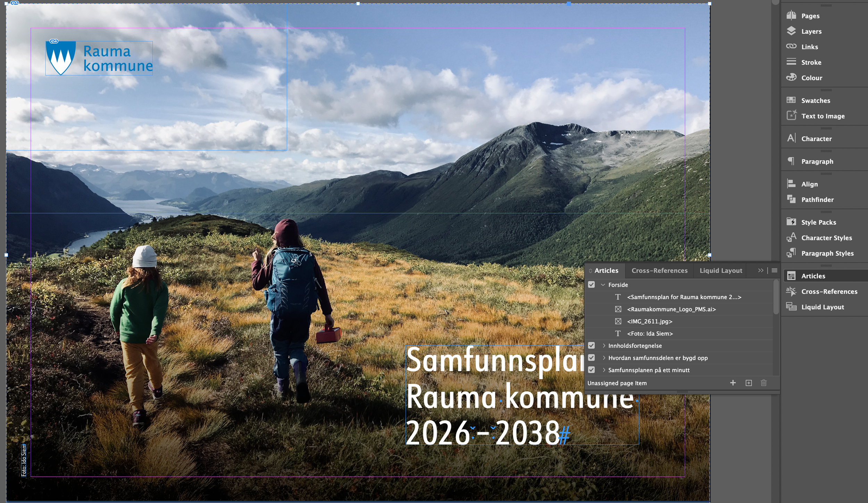The height and width of the screenshot is (503, 868).
Task: Click the create new article icon
Action: [x=749, y=383]
